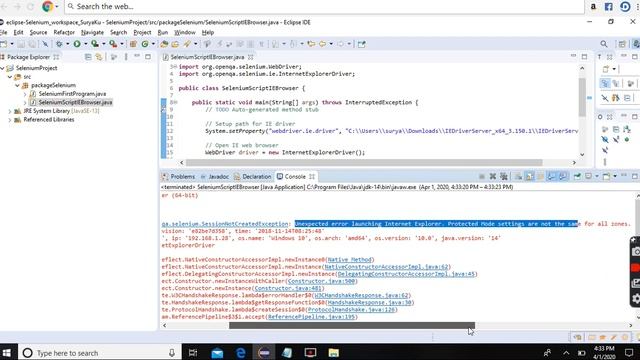Image resolution: width=640 pixels, height=360 pixels.
Task: Open Mail app from the taskbar
Action: click(x=217, y=352)
